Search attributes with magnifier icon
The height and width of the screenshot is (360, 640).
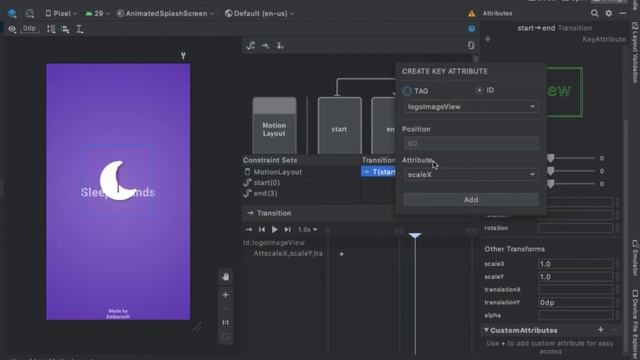[x=595, y=13]
